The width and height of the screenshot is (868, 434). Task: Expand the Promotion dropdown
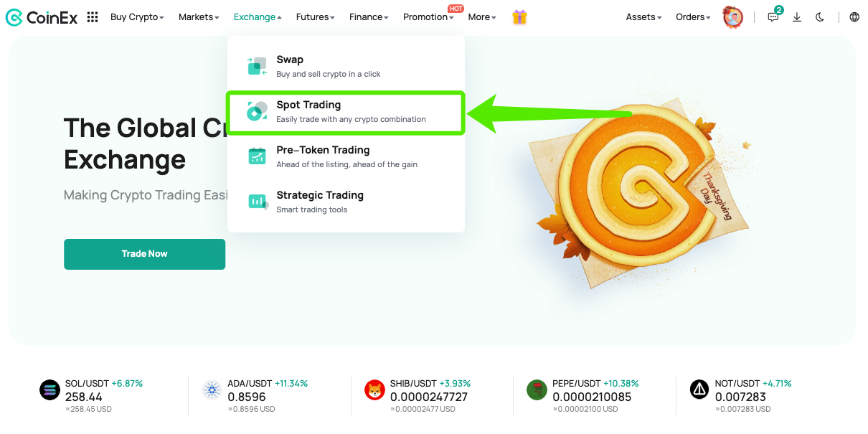click(428, 17)
